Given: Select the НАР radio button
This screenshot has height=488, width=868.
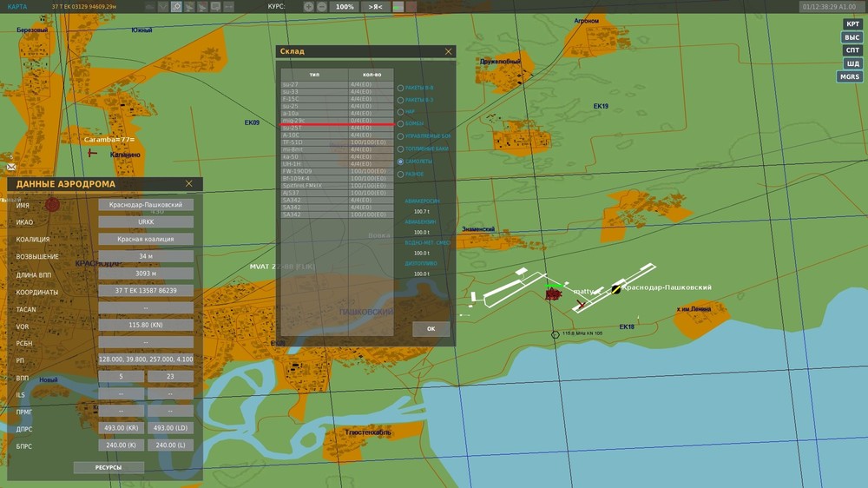Looking at the screenshot, I should click(x=400, y=112).
